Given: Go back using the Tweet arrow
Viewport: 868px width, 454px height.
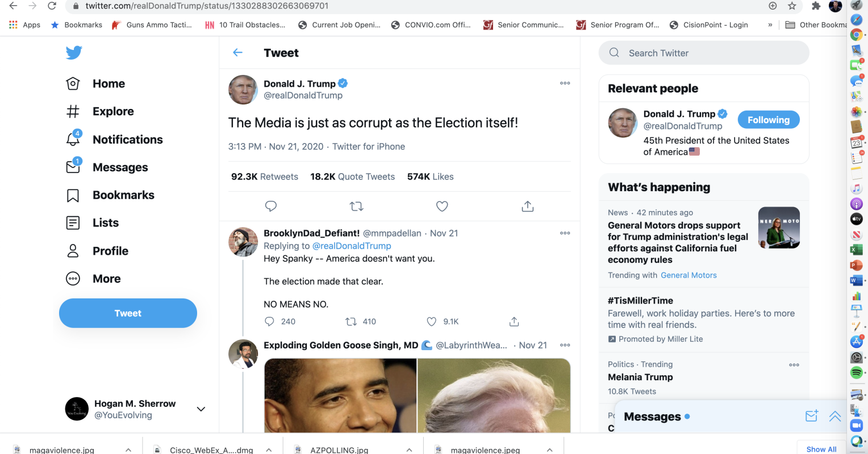Looking at the screenshot, I should 238,53.
